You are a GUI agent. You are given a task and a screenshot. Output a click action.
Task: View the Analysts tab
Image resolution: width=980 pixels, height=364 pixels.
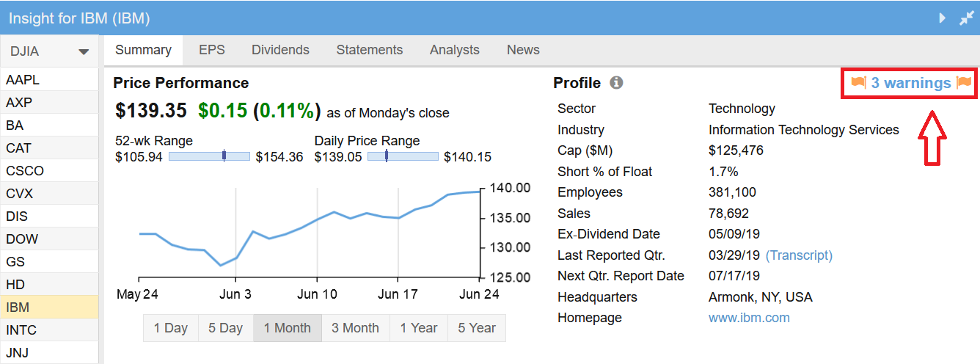454,50
